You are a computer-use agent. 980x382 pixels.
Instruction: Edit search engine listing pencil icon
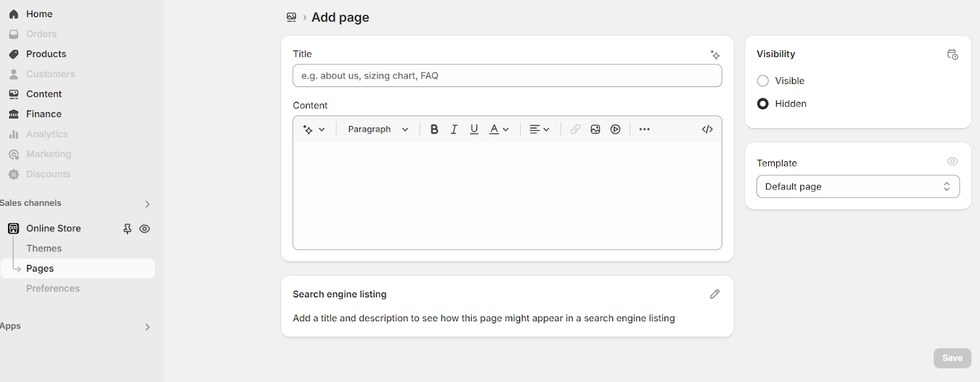[715, 294]
